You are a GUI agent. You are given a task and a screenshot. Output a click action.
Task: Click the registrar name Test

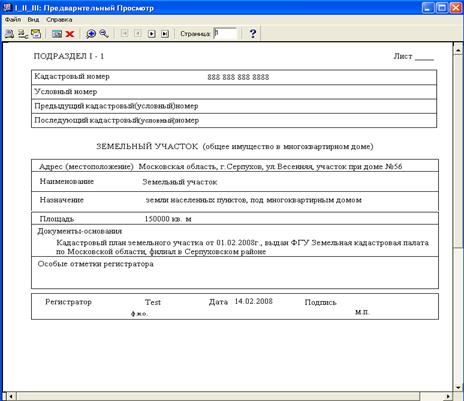[x=153, y=302]
